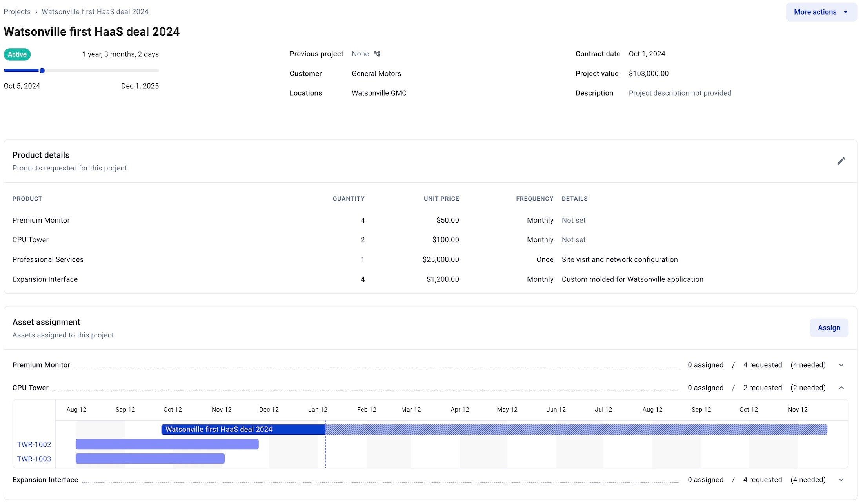Viewport: 863px width, 504px height.
Task: Click 'Custom molded for Watsonville application' details
Action: click(x=632, y=279)
